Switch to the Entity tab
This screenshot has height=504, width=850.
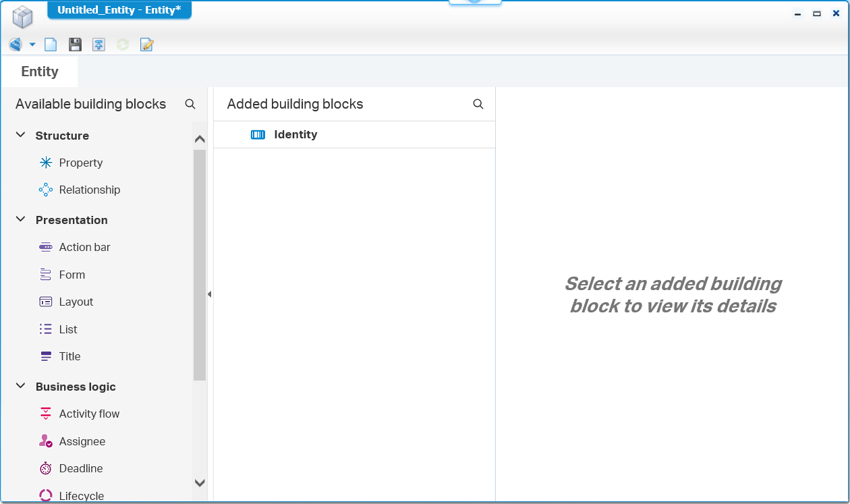(x=40, y=72)
